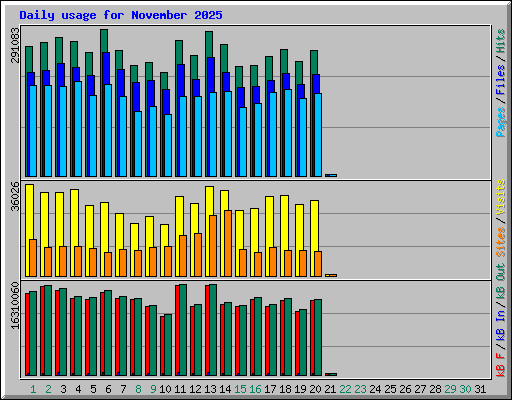Click the tallest green Hits bar for day 6
The width and height of the screenshot is (512, 400).
click(x=104, y=41)
